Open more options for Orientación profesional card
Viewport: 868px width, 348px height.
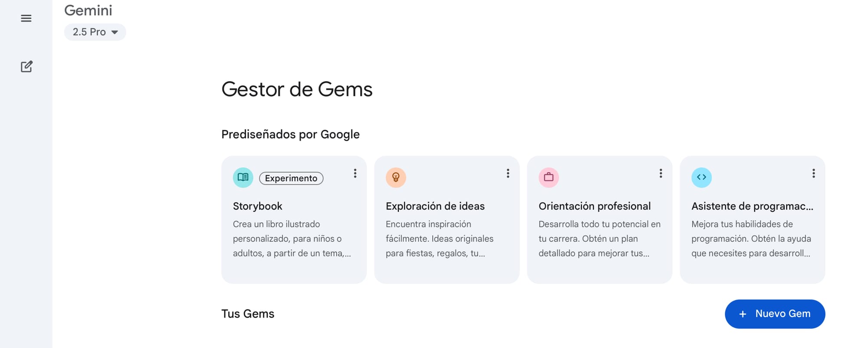(x=661, y=174)
